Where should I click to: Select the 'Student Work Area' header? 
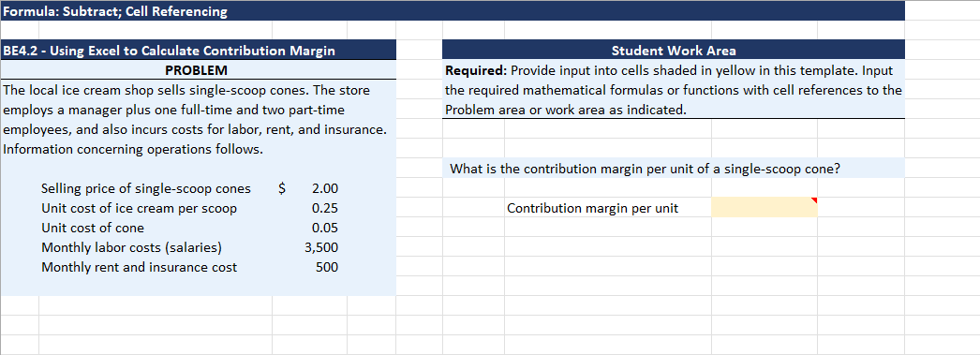coord(673,50)
